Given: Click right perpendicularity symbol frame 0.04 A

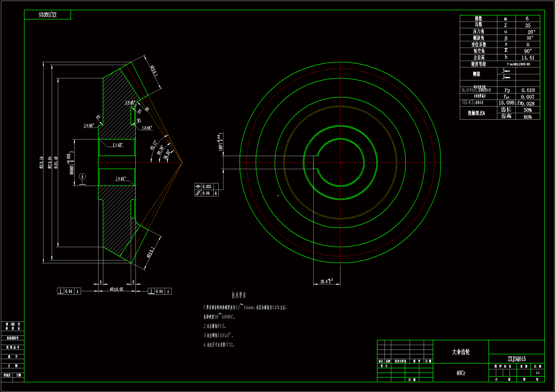Looking at the screenshot, I should pos(160,291).
